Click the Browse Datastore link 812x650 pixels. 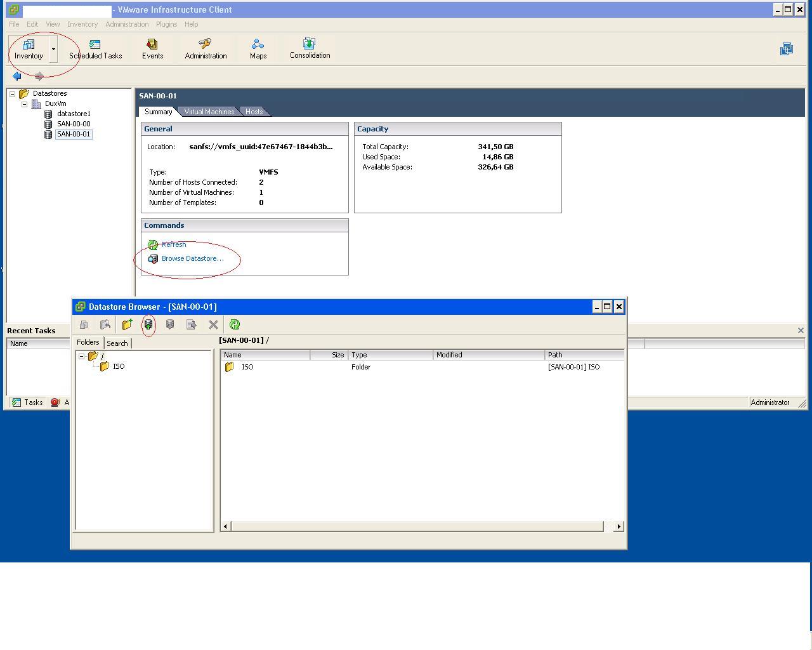click(x=192, y=258)
